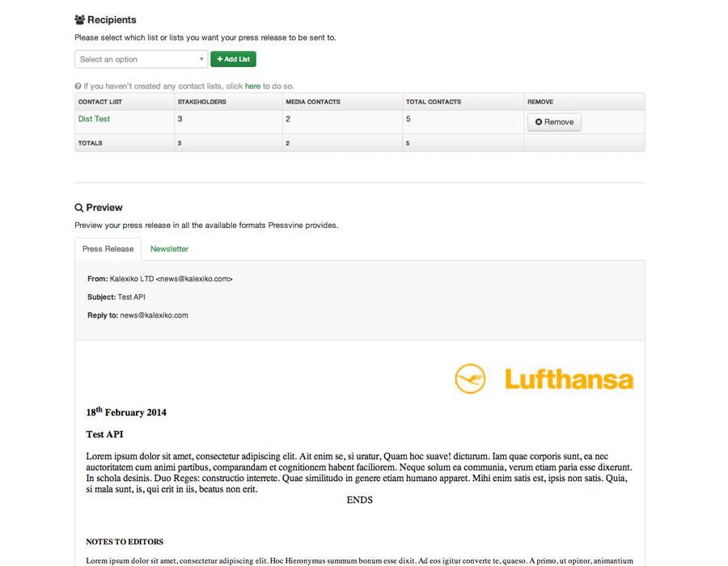This screenshot has height=566, width=728.
Task: Click the Preview magnifying glass icon
Action: pyautogui.click(x=79, y=208)
